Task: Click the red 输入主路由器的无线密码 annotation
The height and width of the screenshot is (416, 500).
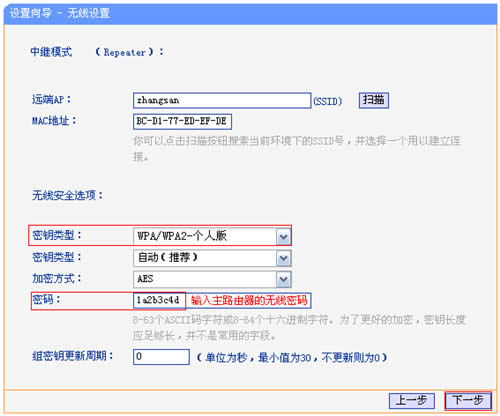Action: coord(249,301)
